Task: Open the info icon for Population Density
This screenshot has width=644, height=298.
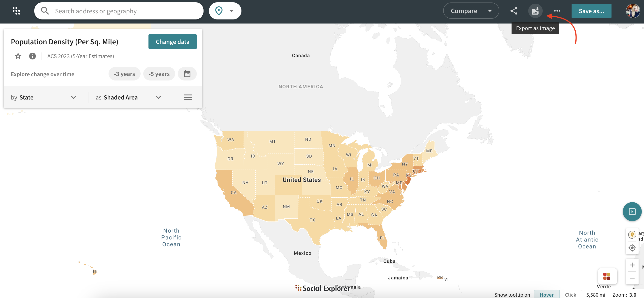Action: coord(32,56)
